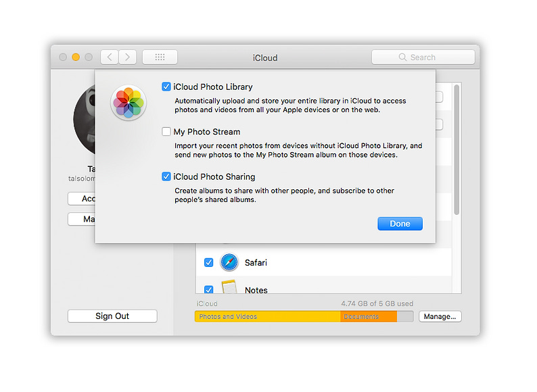Uncheck the Safari sync checkbox
The image size is (537, 392).
tap(208, 263)
